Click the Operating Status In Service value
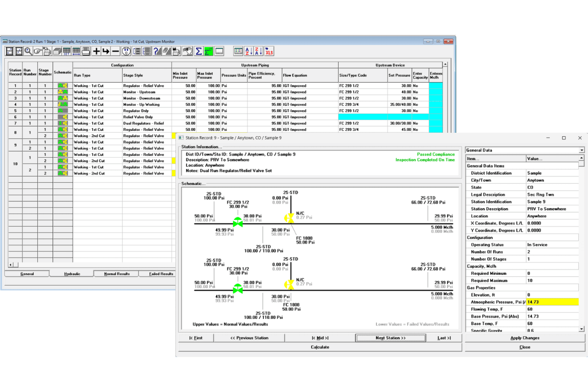 552,245
